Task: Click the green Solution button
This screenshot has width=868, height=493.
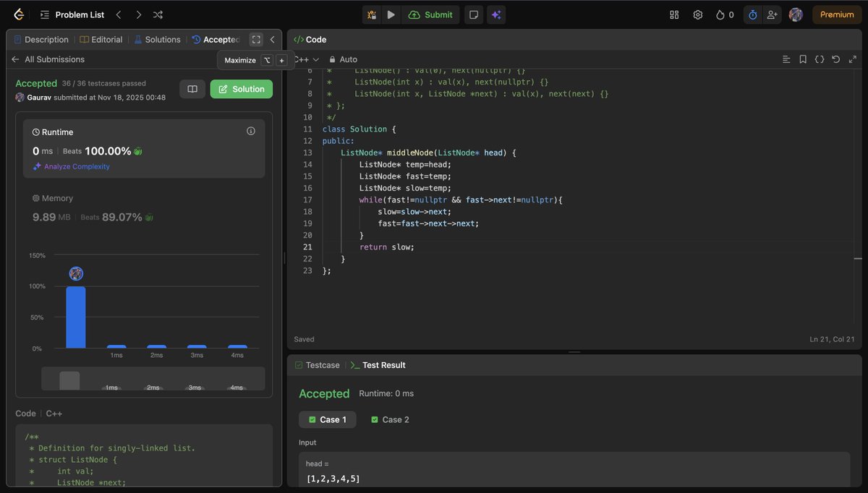Action: click(x=242, y=89)
